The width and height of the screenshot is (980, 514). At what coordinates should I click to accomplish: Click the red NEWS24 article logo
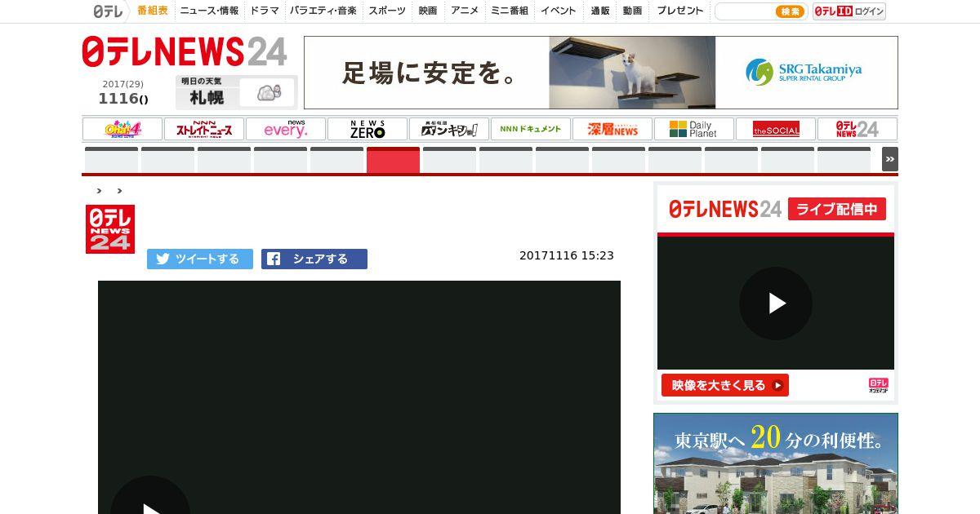tap(110, 229)
